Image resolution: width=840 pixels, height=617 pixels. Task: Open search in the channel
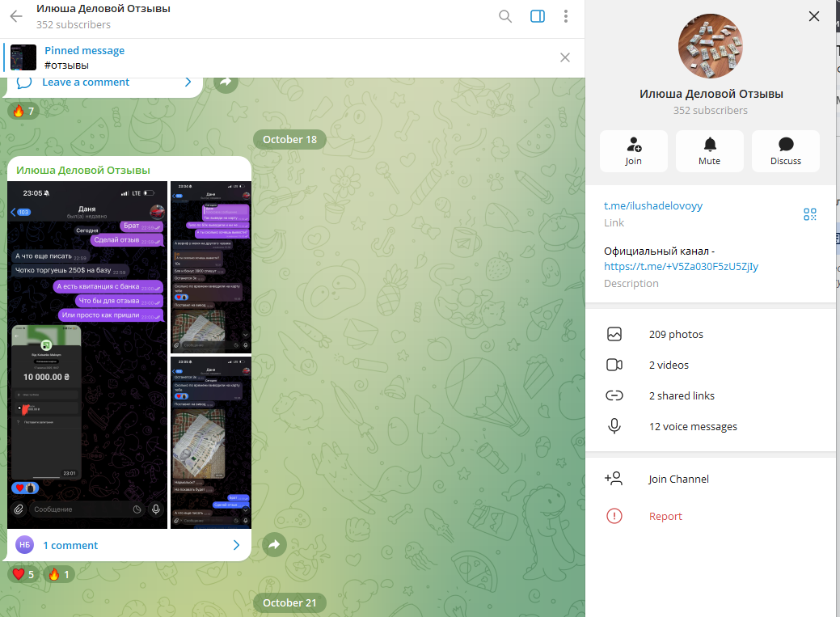(505, 16)
